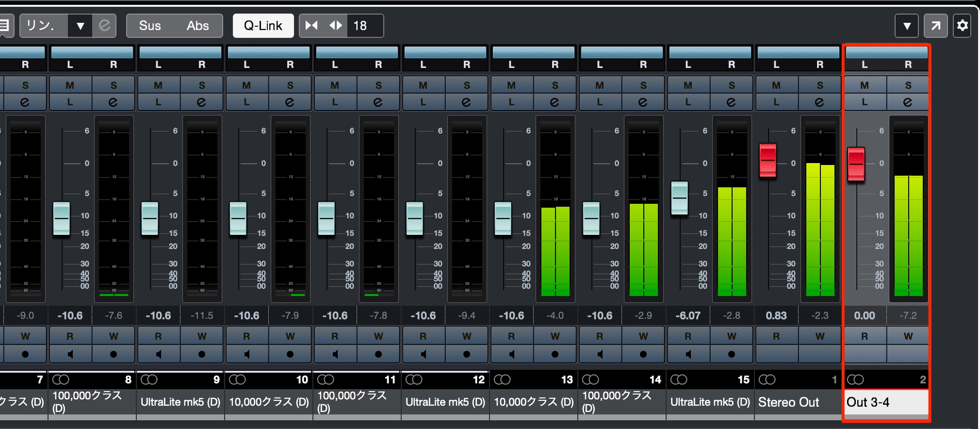This screenshot has height=429, width=980.
Task: Open edit channel settings for channel 8
Action: click(x=113, y=102)
